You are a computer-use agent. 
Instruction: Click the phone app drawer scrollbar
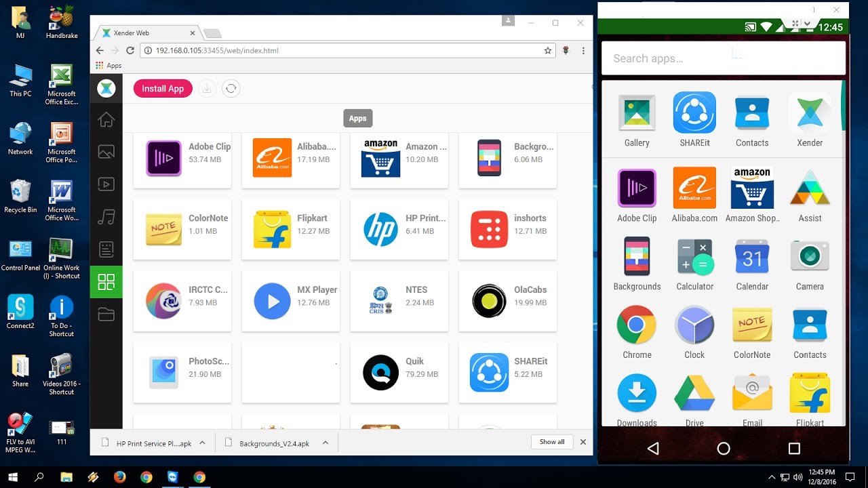point(844,105)
